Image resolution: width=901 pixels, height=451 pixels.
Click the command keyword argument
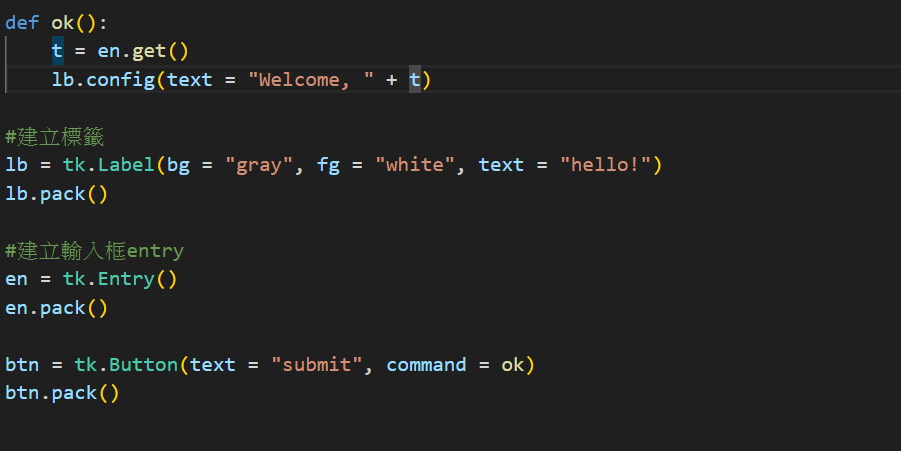click(426, 365)
